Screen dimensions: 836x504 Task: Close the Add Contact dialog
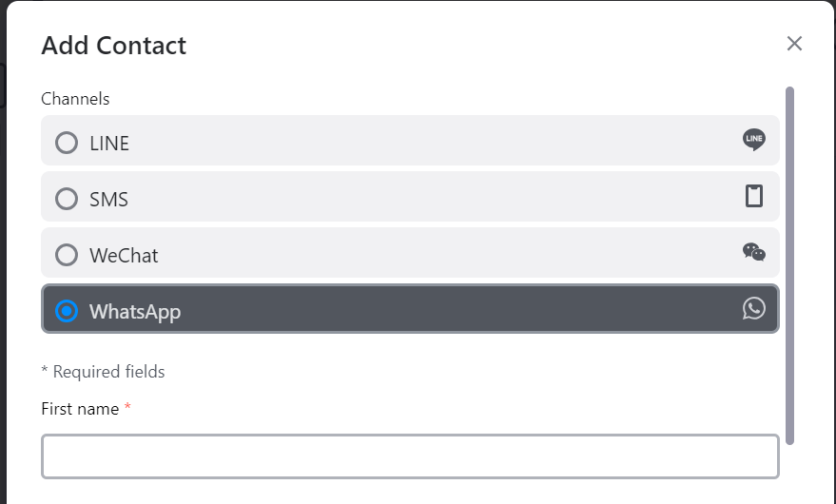(794, 44)
